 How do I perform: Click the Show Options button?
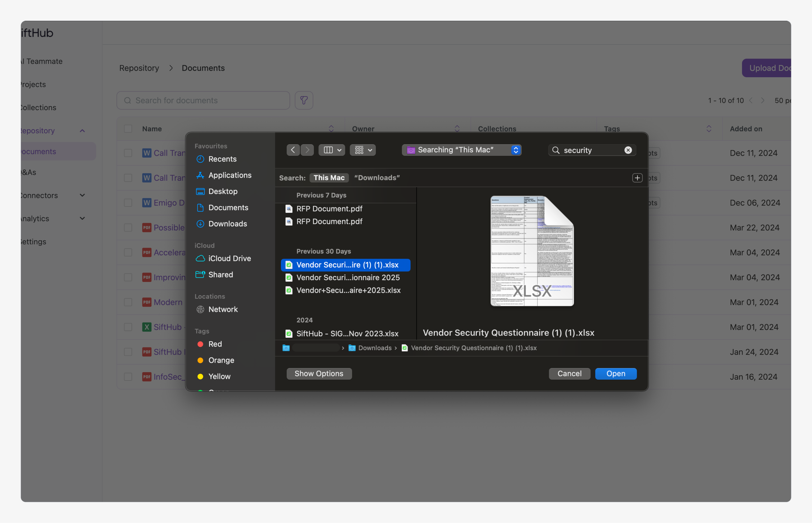point(319,373)
